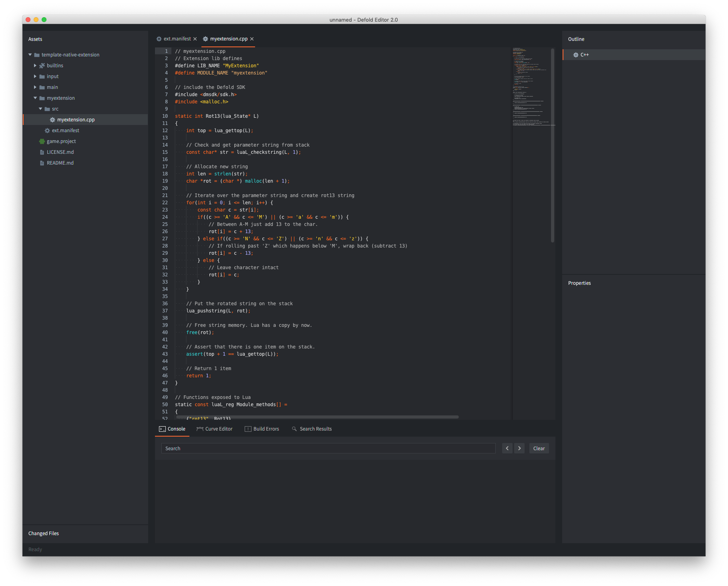Click the gear icon beside myextension.cpp in Assets
Screen dimensions: 728x586
click(52, 120)
